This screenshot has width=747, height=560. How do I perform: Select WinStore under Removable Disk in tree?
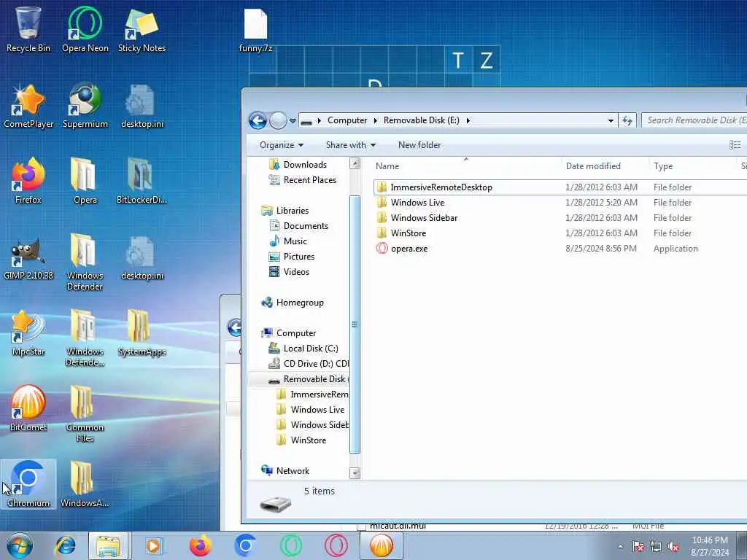click(x=309, y=440)
